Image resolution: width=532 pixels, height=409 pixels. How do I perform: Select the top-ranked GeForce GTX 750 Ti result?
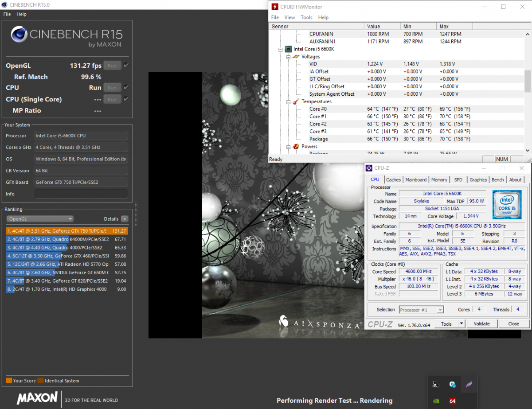point(67,231)
